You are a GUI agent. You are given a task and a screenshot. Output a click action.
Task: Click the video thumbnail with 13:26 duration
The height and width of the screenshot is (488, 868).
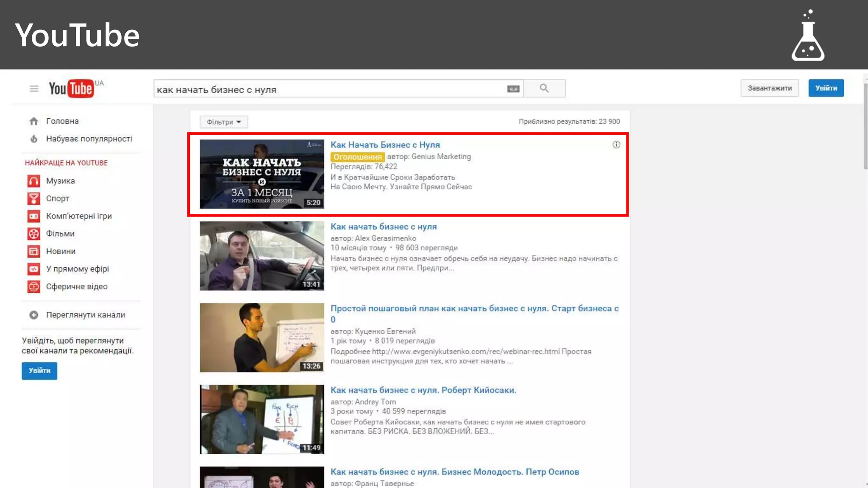262,338
